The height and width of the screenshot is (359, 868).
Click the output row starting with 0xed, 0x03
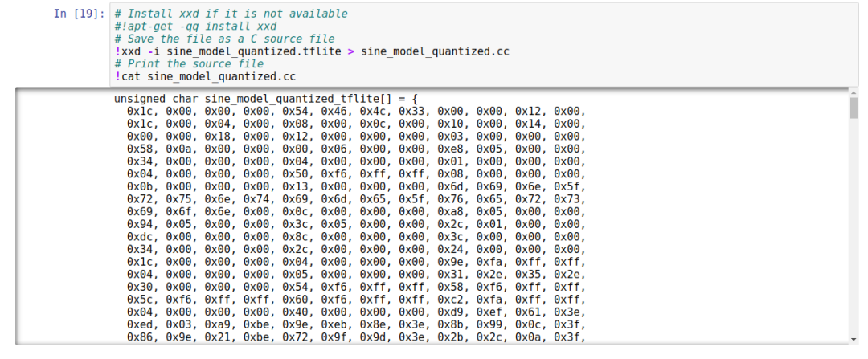click(356, 325)
